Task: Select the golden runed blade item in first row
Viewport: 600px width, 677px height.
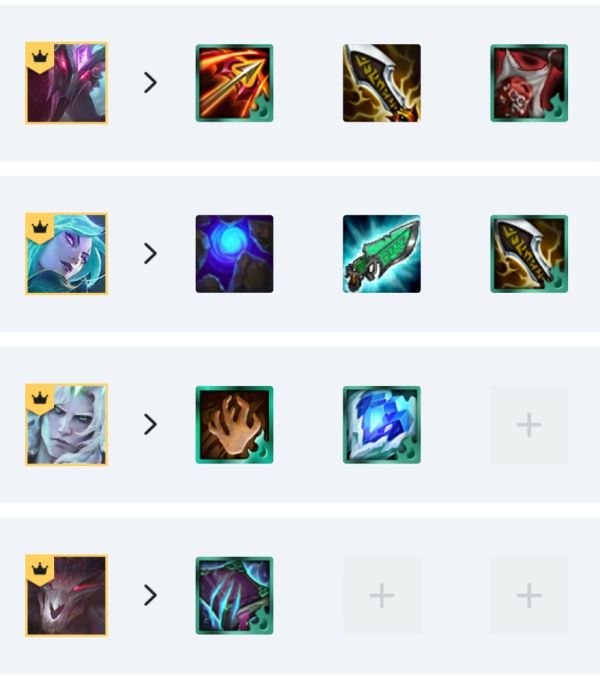Action: tap(382, 83)
